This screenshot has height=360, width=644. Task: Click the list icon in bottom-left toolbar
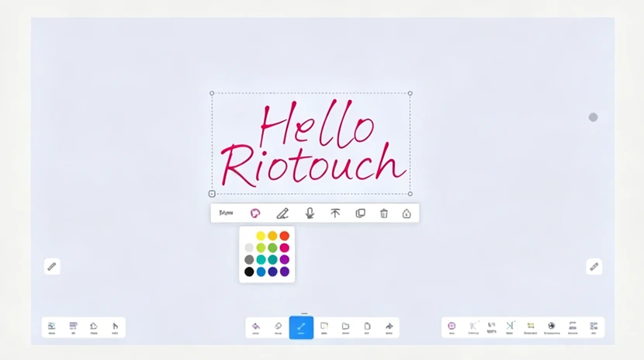(73, 327)
